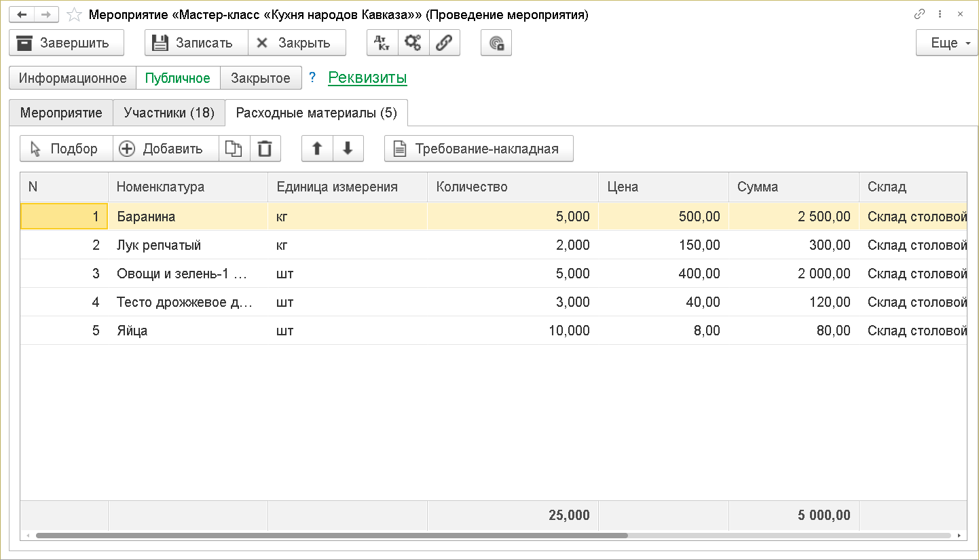Switch to the Публичное mode toggle
This screenshot has width=979, height=560.
coord(178,78)
